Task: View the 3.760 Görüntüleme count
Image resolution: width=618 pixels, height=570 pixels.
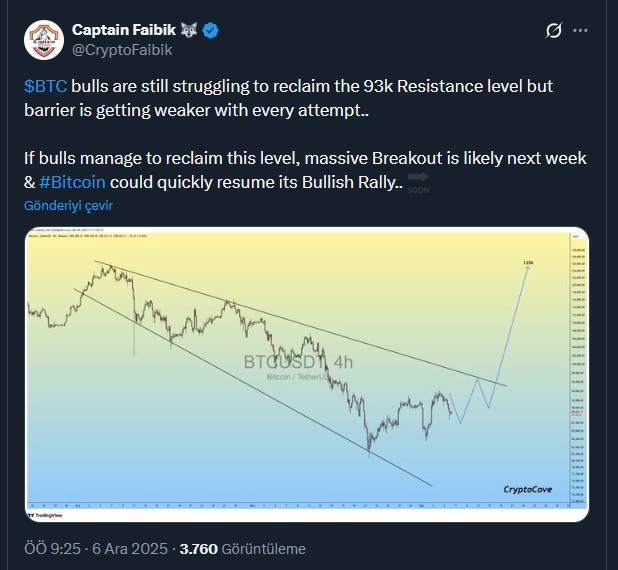Action: [242, 549]
